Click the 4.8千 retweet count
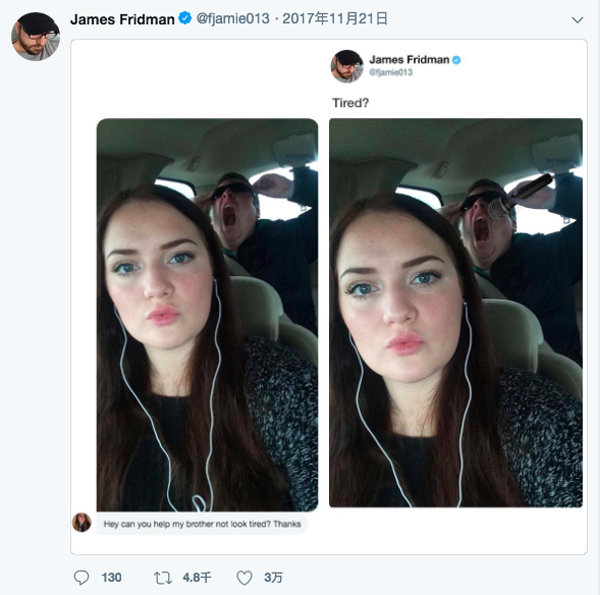Image resolution: width=600 pixels, height=595 pixels. 197,577
